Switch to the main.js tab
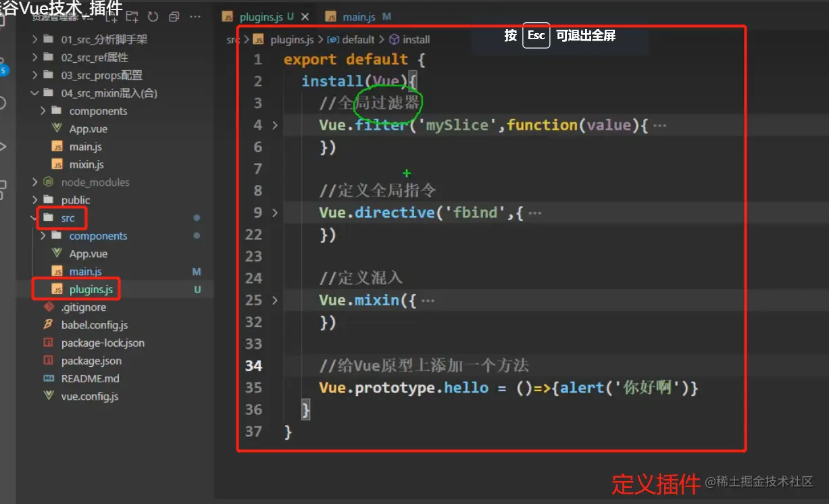Viewport: 829px width, 504px height. 358,17
